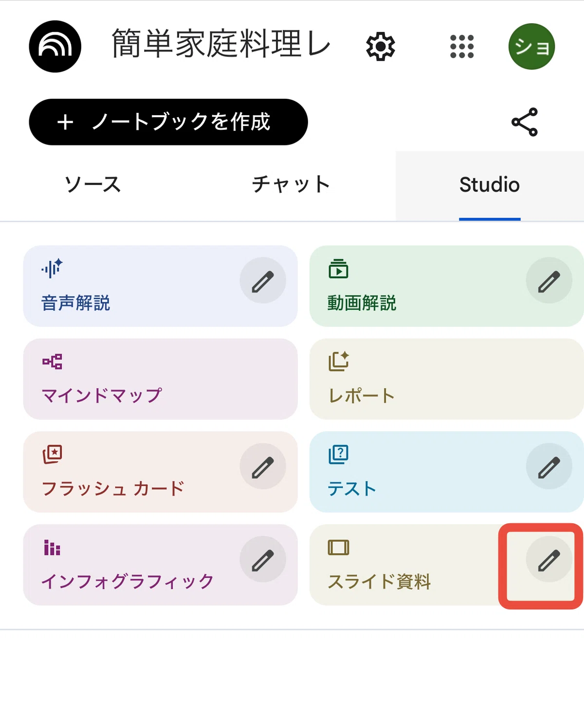Click the share icon
This screenshot has width=584, height=728.
(x=525, y=122)
